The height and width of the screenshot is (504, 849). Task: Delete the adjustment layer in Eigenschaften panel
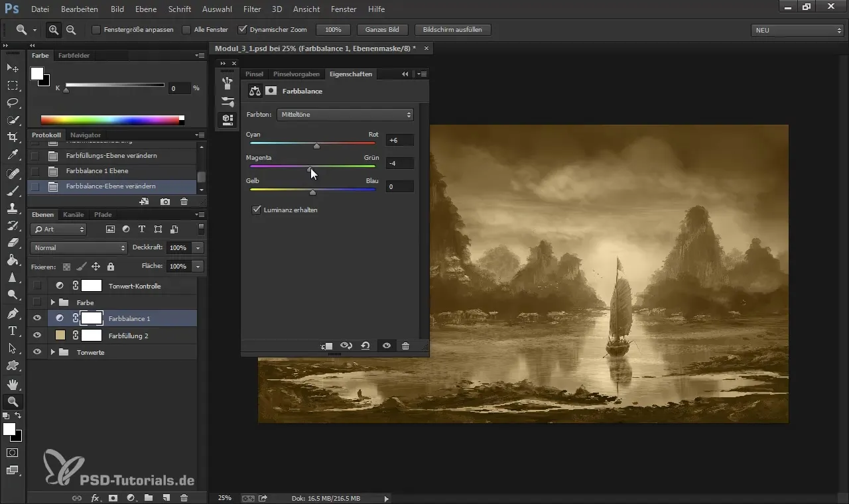[406, 346]
